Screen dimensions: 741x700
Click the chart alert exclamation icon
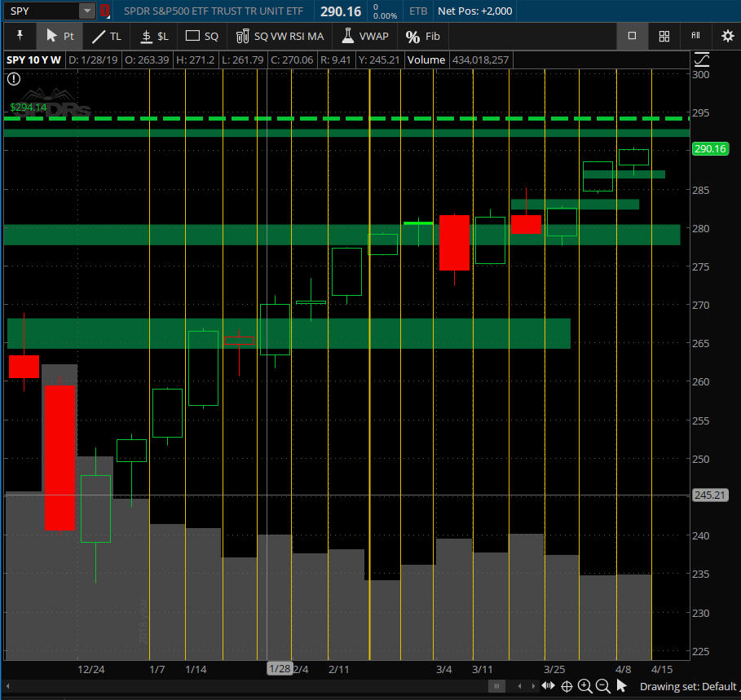click(x=14, y=79)
